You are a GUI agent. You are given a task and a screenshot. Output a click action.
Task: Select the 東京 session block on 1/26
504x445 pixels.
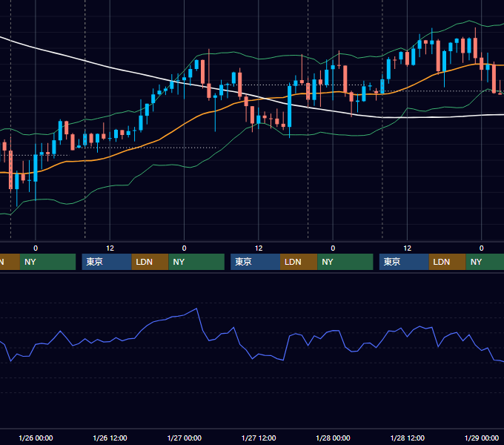pos(107,262)
